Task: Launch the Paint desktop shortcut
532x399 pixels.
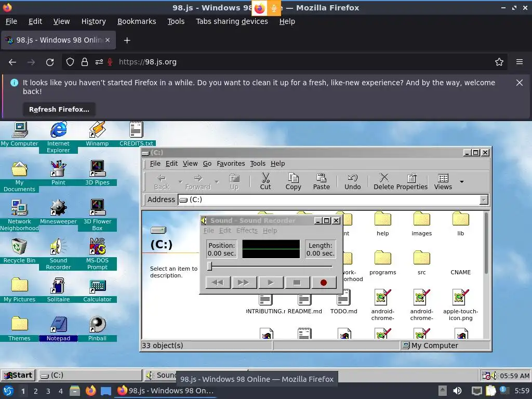Action: coord(58,173)
